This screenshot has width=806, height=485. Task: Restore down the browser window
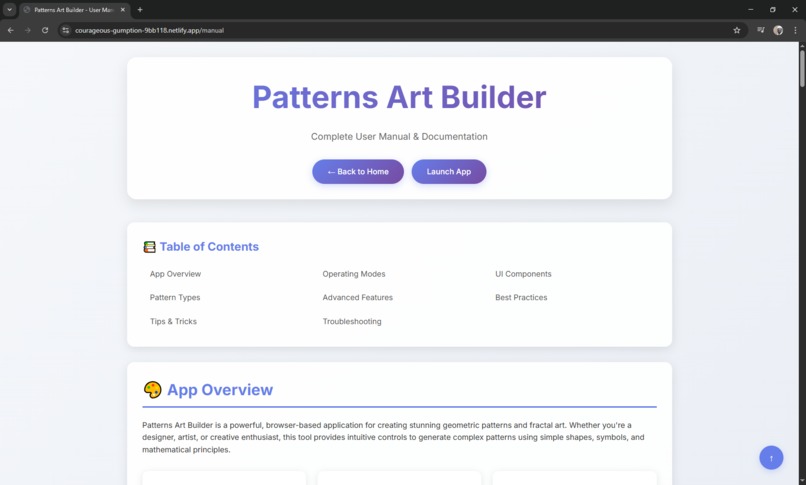(x=773, y=10)
